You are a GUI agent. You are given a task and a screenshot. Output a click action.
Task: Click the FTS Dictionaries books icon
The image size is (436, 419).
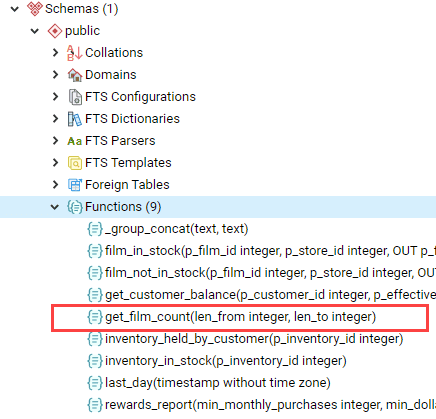pos(75,119)
